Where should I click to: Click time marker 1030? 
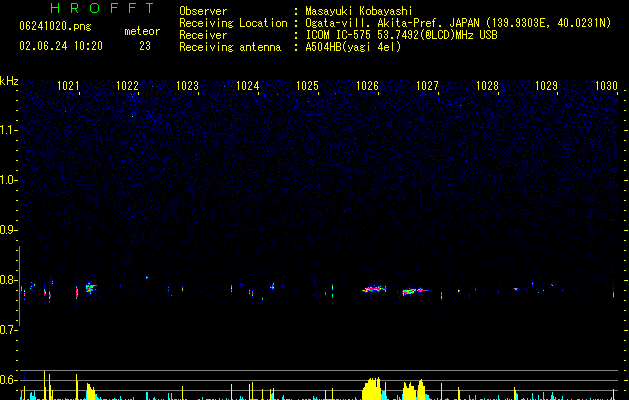point(606,86)
